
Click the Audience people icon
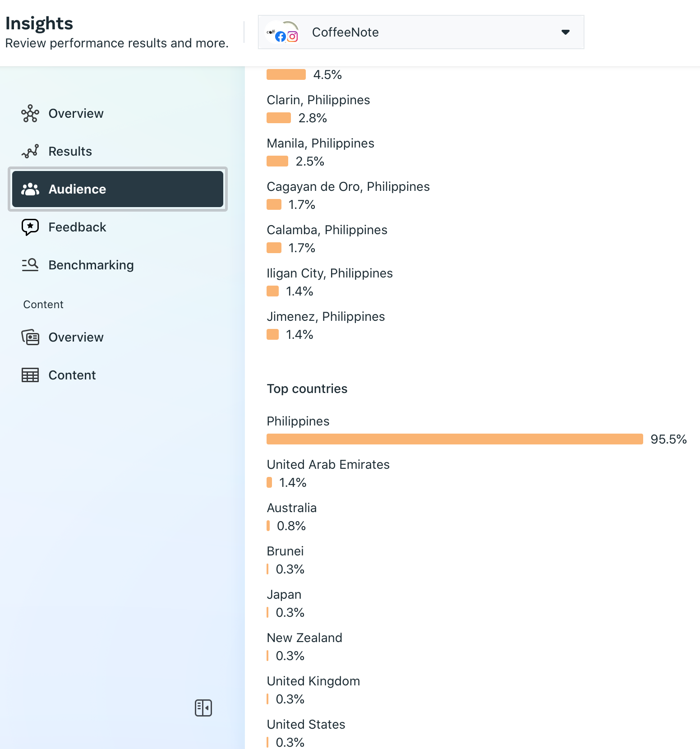coord(30,189)
